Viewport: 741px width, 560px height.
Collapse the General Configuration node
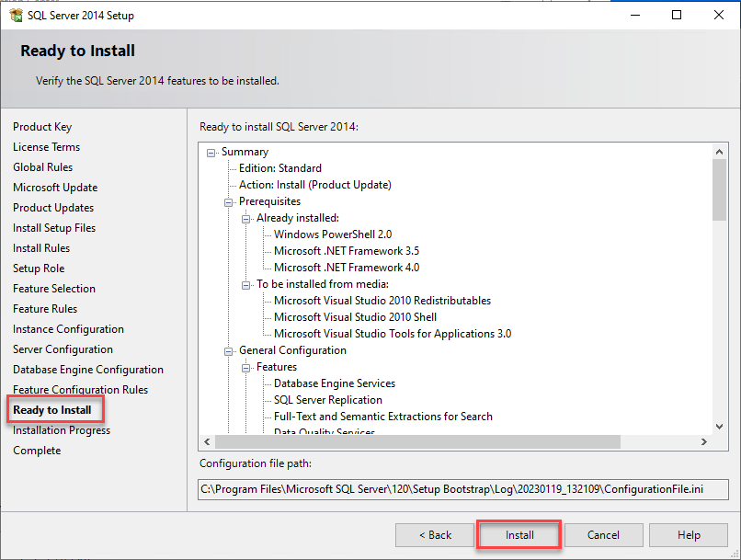point(228,351)
